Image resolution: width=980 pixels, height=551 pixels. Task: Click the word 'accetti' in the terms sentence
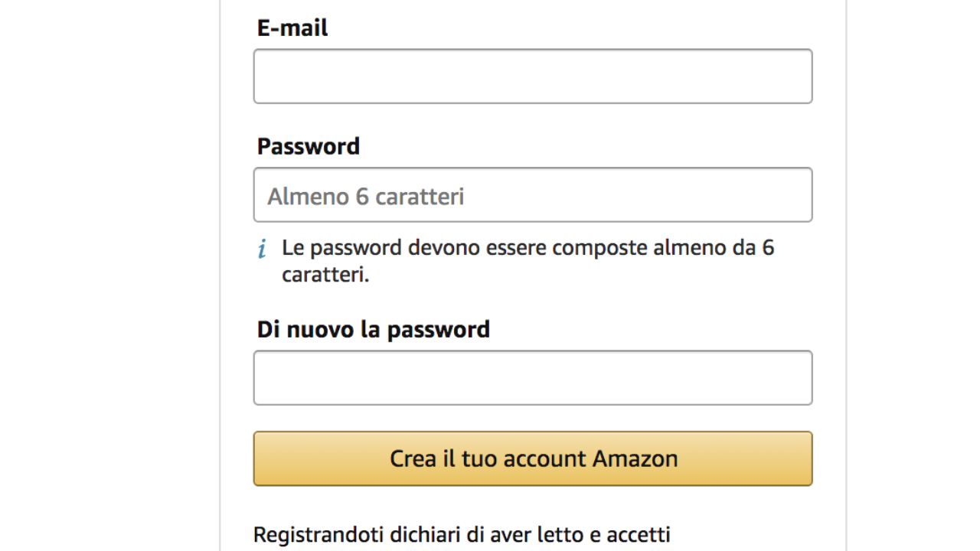point(639,534)
